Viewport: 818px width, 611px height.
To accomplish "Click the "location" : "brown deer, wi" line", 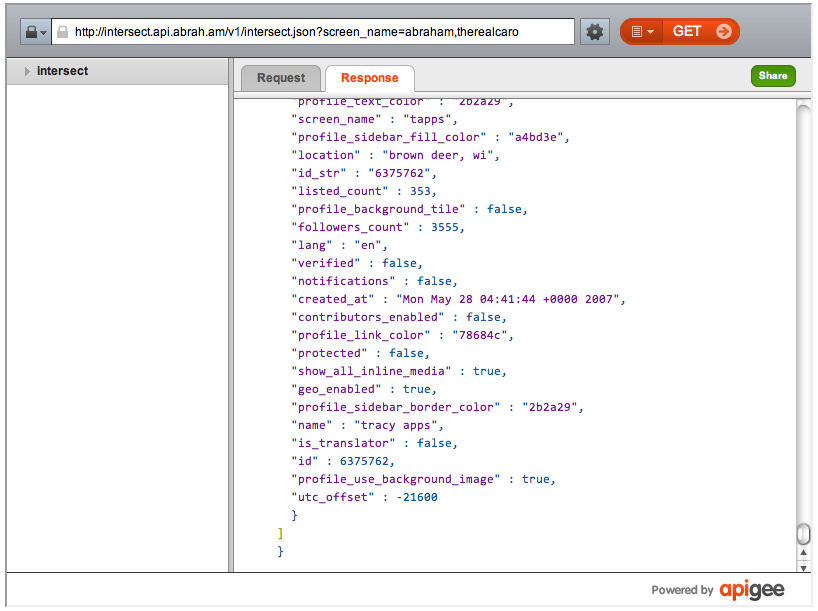I will click(395, 155).
